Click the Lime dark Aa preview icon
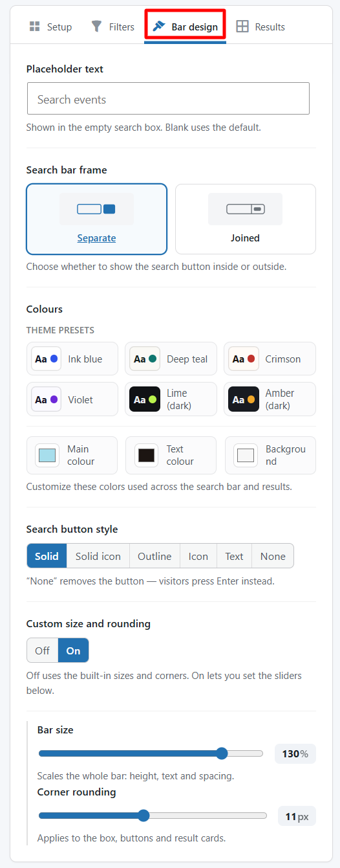340x868 pixels. pos(145,399)
